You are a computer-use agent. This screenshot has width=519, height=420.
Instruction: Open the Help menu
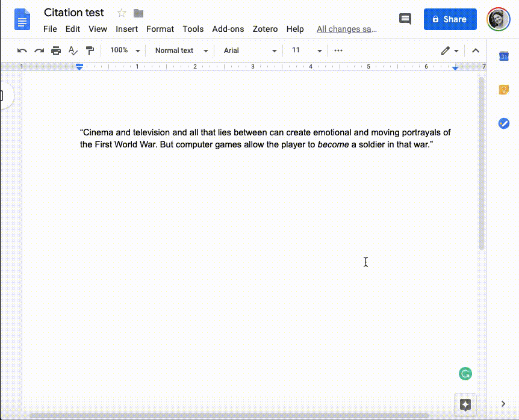295,29
